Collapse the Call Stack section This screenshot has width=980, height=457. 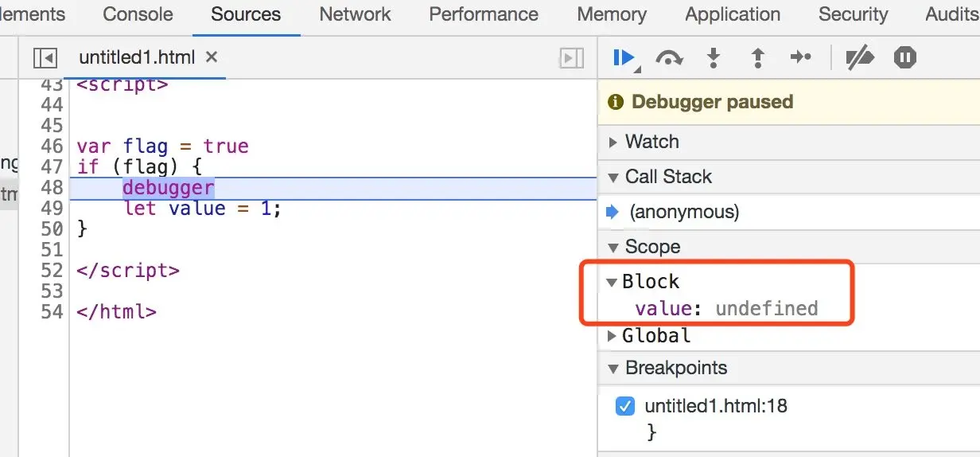613,178
